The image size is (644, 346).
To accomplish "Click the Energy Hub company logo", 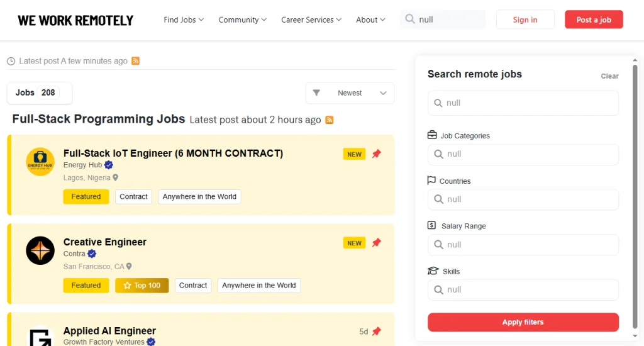I will 40,162.
